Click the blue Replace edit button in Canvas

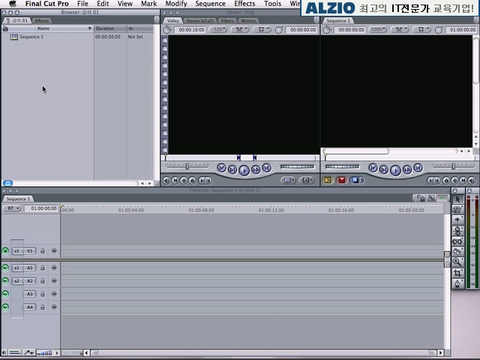(x=356, y=180)
